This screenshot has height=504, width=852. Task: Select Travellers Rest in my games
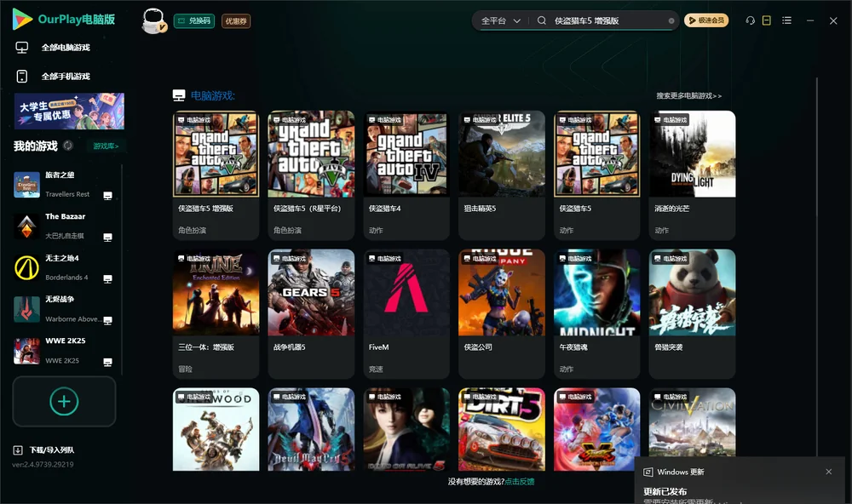point(64,185)
